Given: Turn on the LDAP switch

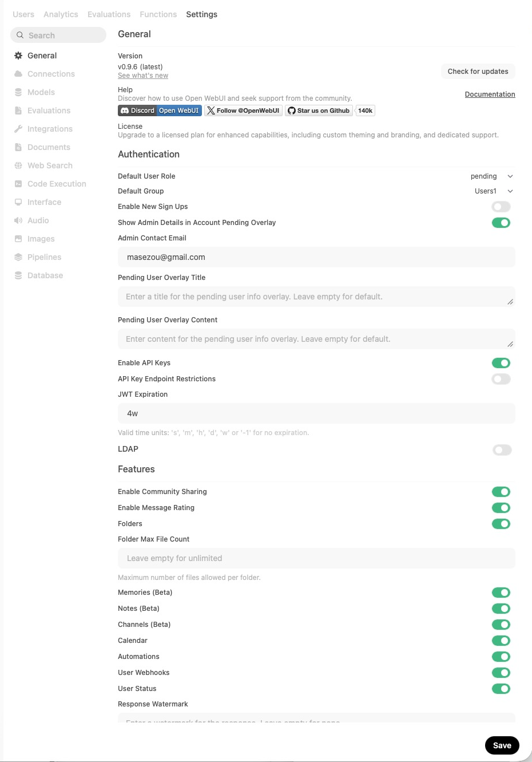Looking at the screenshot, I should coord(502,450).
